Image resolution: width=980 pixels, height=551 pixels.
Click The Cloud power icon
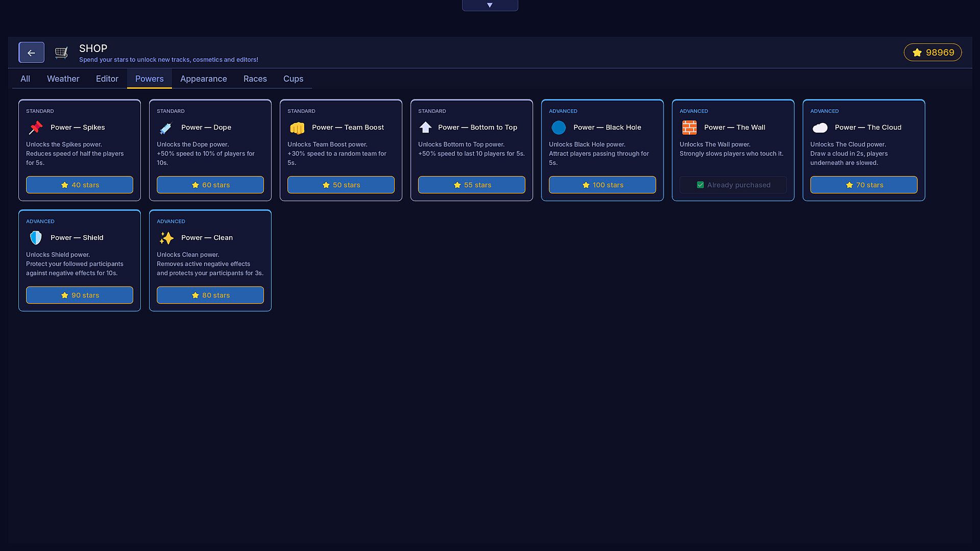(820, 128)
